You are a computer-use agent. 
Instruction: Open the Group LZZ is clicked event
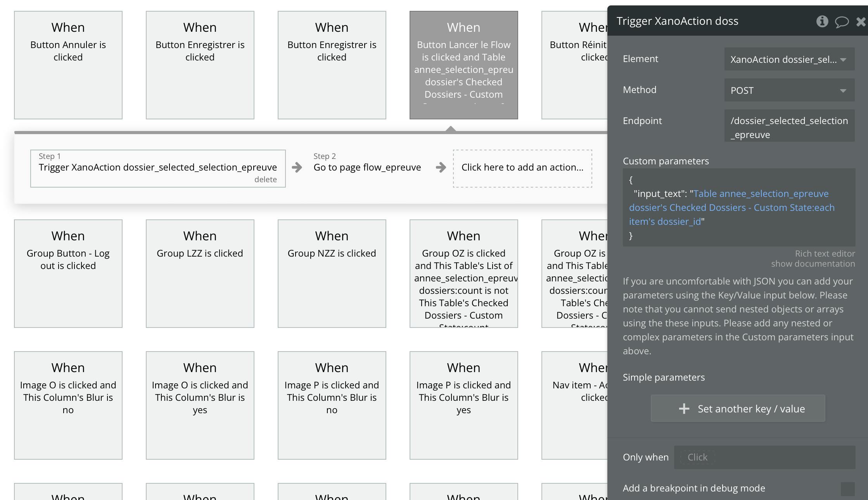coord(200,273)
